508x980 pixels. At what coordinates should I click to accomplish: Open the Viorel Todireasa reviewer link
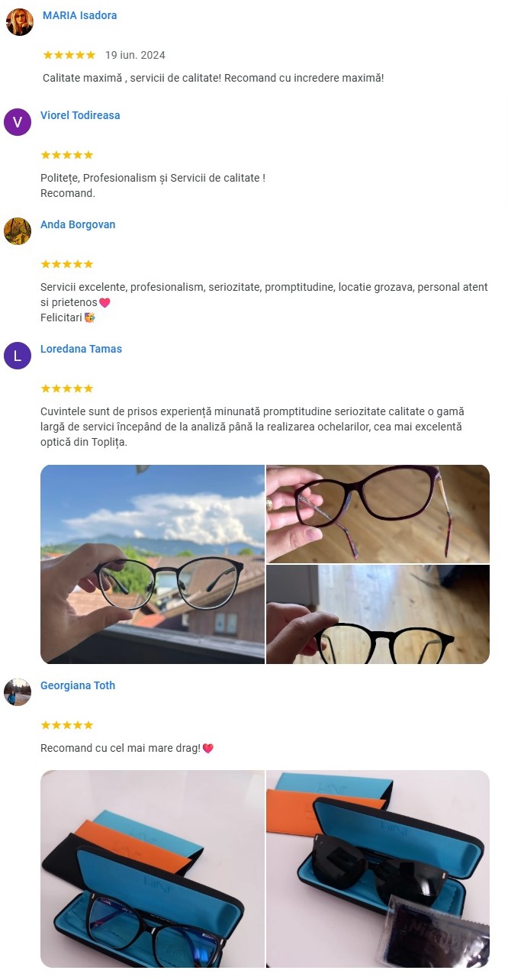pyautogui.click(x=80, y=115)
